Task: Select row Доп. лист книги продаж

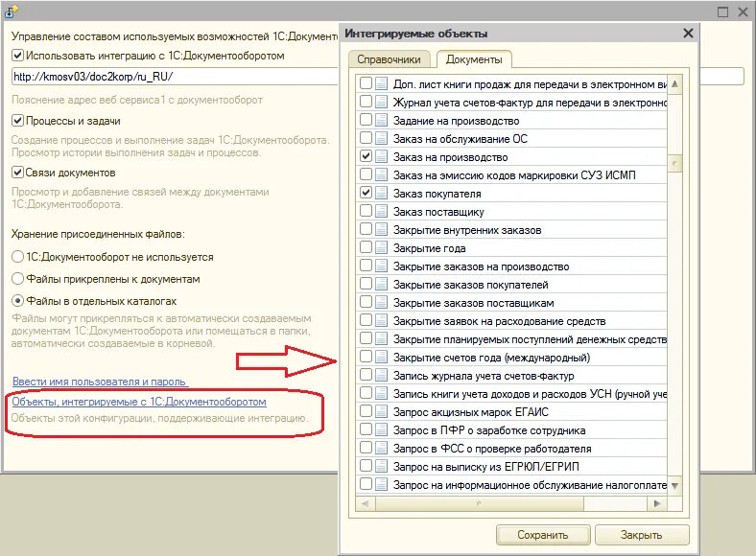Action: (512, 83)
